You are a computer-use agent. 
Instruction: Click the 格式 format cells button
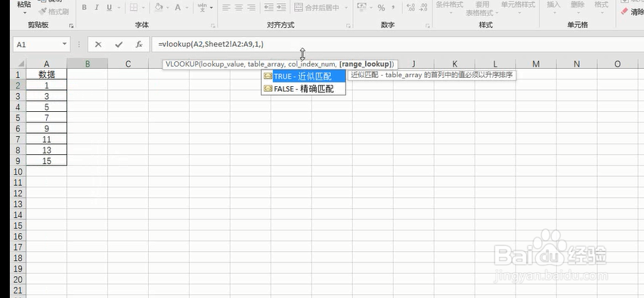click(x=601, y=8)
